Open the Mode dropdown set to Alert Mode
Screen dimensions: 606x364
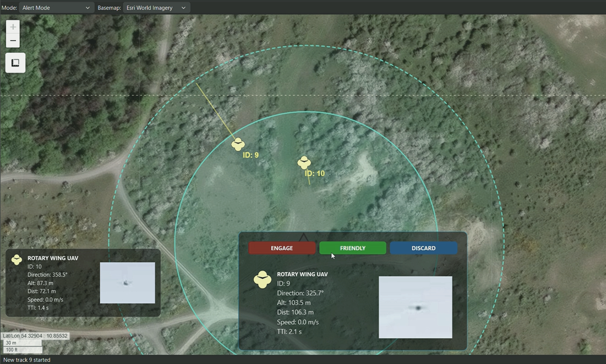click(x=57, y=8)
